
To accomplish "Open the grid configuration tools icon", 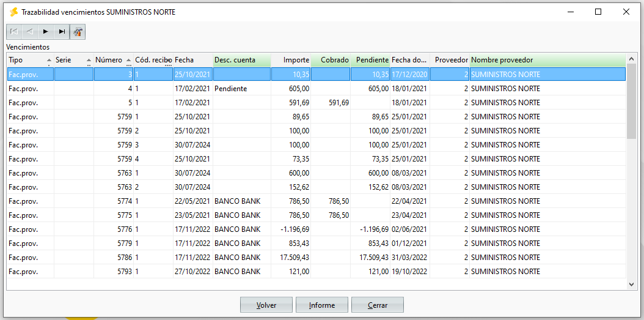I will pos(78,31).
